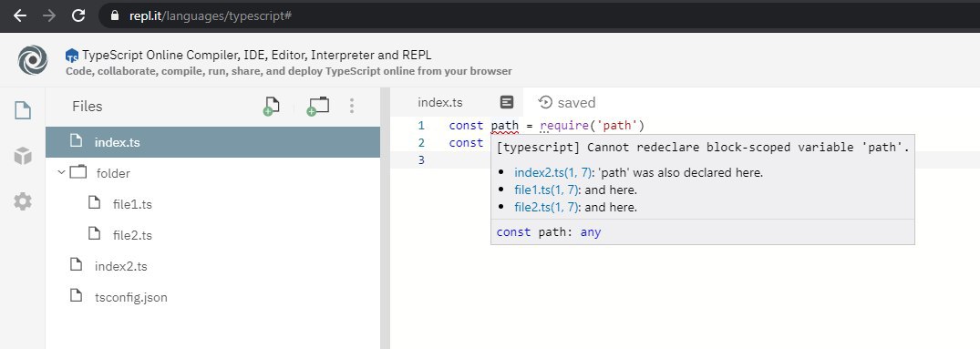Open the Files panel sidebar icon
Viewport: 980px width, 349px height.
(23, 110)
